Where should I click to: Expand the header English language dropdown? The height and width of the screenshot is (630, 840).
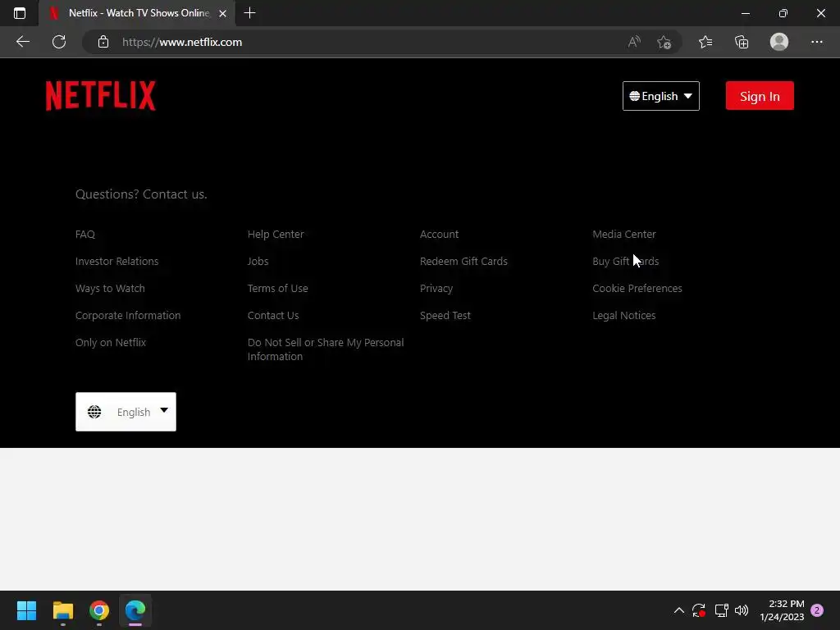[660, 96]
